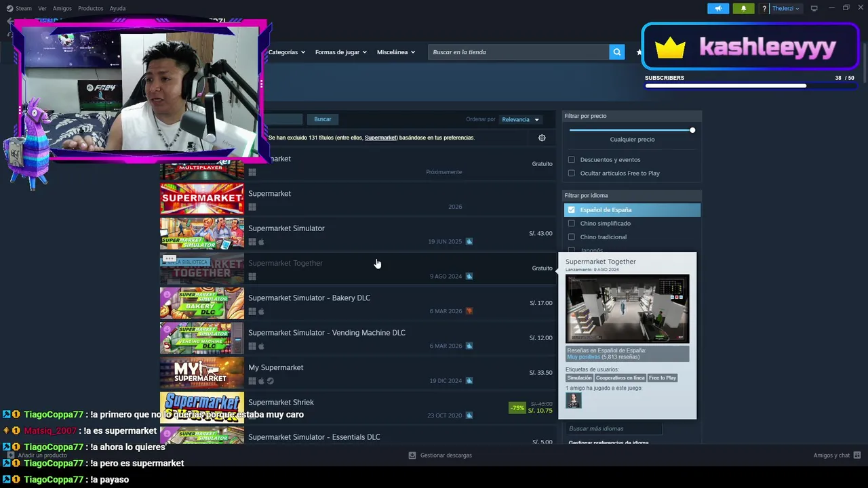
Task: Click Windows icon under the 2026 Supermarket title
Action: click(x=252, y=207)
